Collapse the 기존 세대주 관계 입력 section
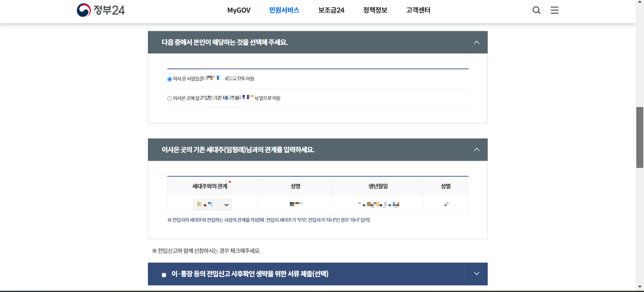The width and height of the screenshot is (644, 292). (x=477, y=150)
